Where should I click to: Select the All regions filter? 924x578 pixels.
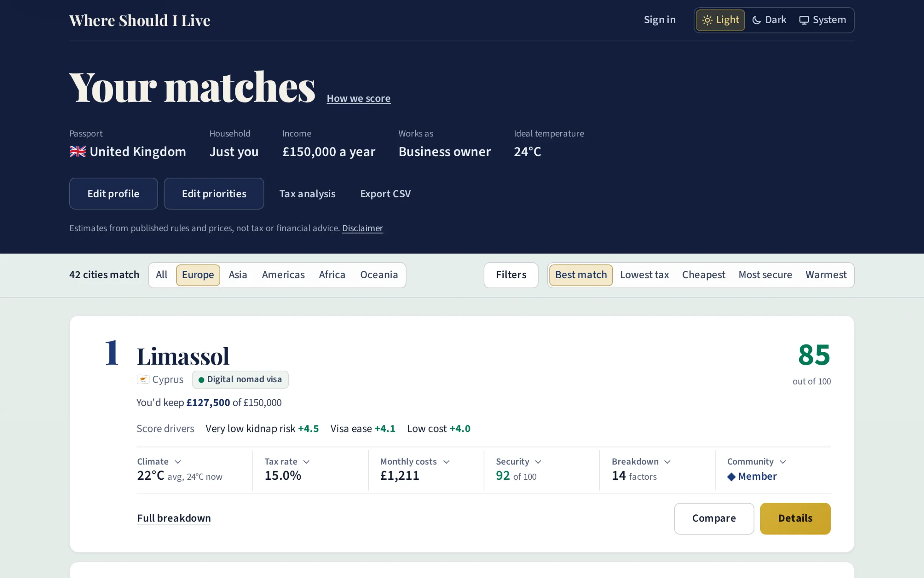[162, 275]
